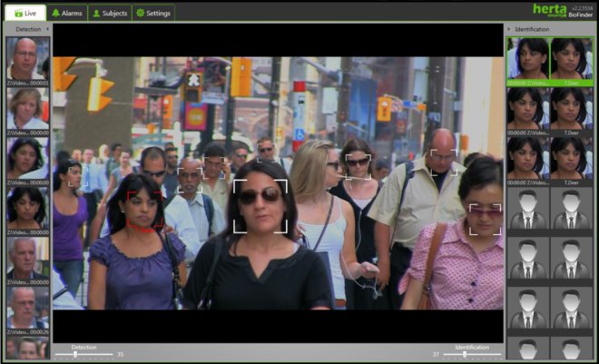599x364 pixels.
Task: Click the v2.2.5534 version text
Action: [581, 7]
